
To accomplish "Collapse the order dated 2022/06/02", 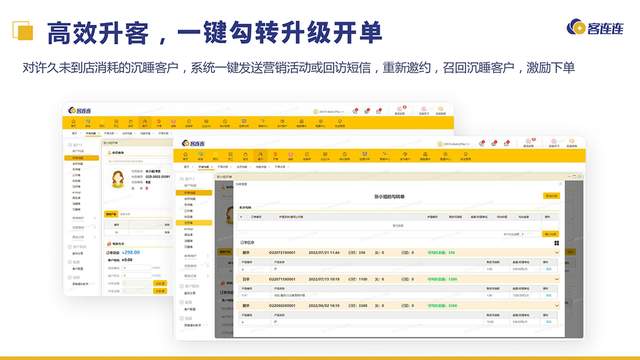I will tap(556, 305).
